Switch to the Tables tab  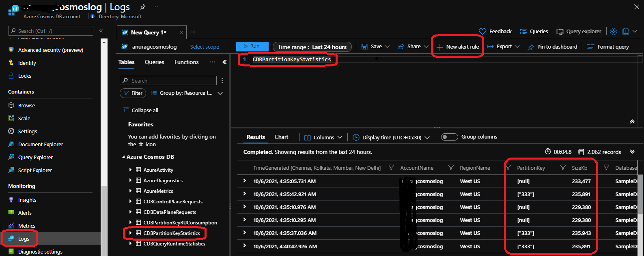pyautogui.click(x=126, y=62)
